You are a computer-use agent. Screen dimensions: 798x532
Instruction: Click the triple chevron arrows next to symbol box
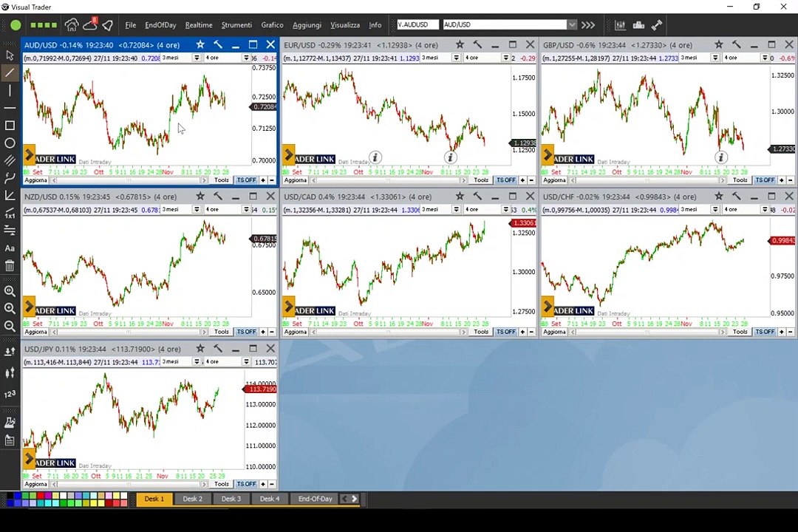click(588, 25)
